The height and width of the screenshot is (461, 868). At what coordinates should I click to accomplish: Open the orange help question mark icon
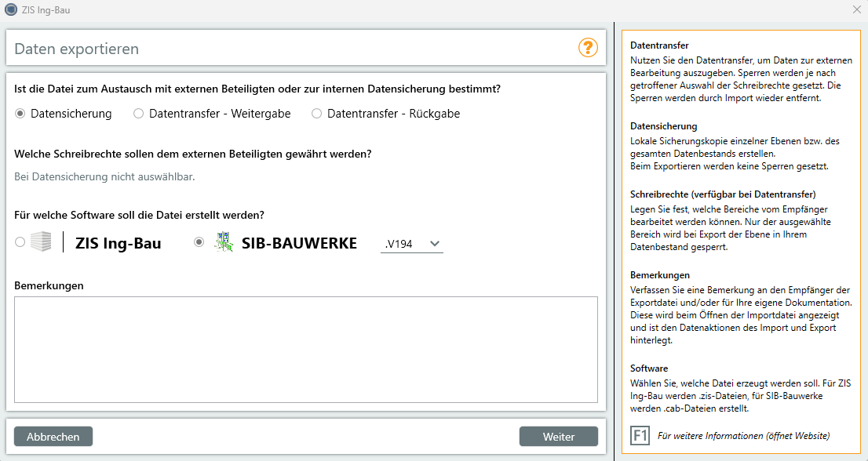click(x=588, y=48)
